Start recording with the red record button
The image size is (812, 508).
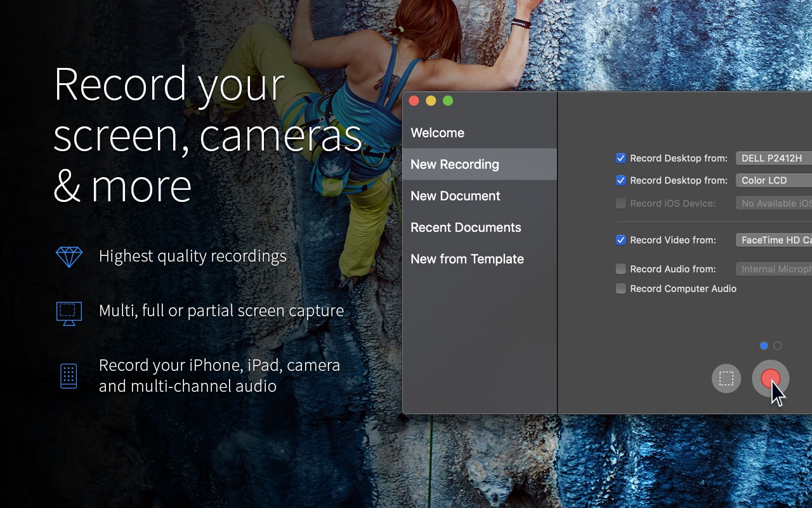click(770, 378)
